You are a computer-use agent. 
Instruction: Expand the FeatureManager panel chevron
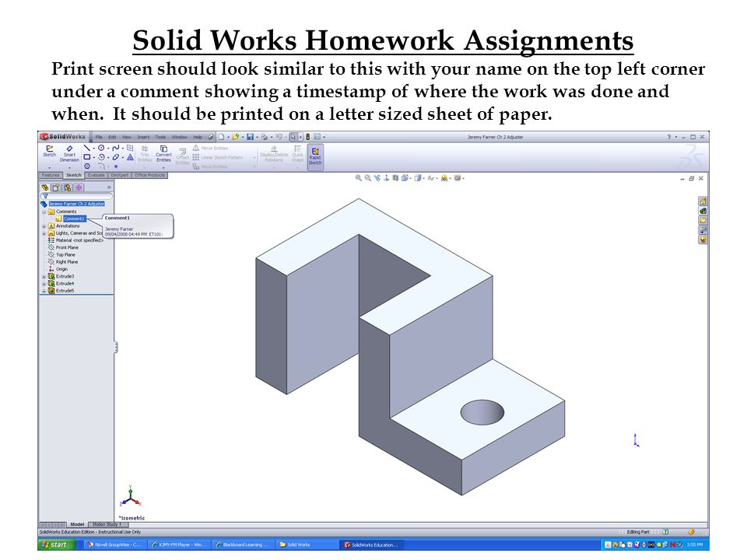click(x=109, y=187)
